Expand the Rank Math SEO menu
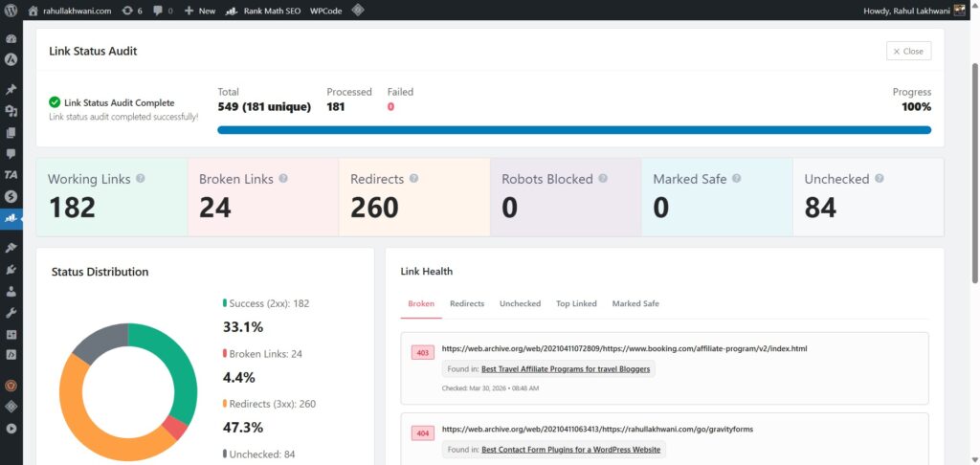Viewport: 980px width, 465px height. click(264, 11)
